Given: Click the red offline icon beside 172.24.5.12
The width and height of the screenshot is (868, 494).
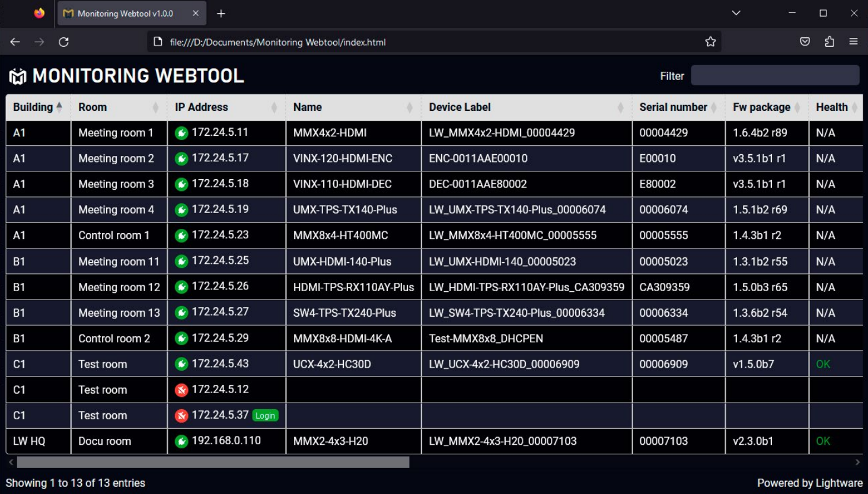Looking at the screenshot, I should point(182,390).
